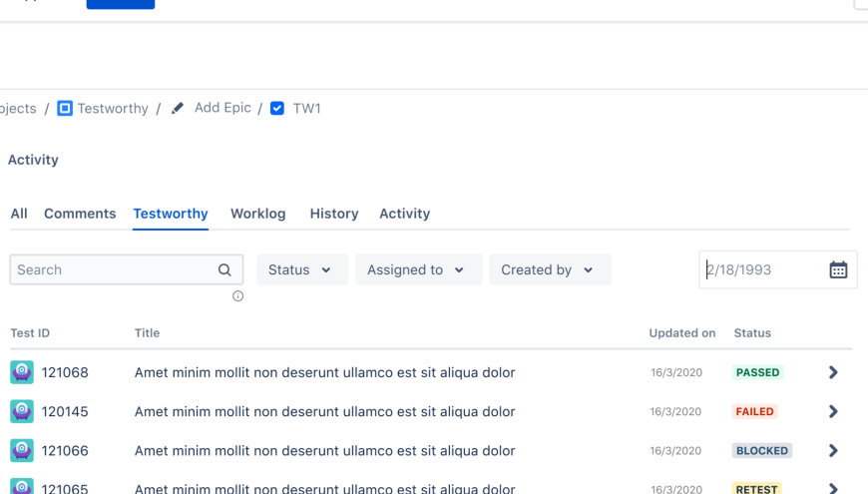Click the pencil icon beside Add Epic
Screen dimensions: 868x494
(x=178, y=108)
